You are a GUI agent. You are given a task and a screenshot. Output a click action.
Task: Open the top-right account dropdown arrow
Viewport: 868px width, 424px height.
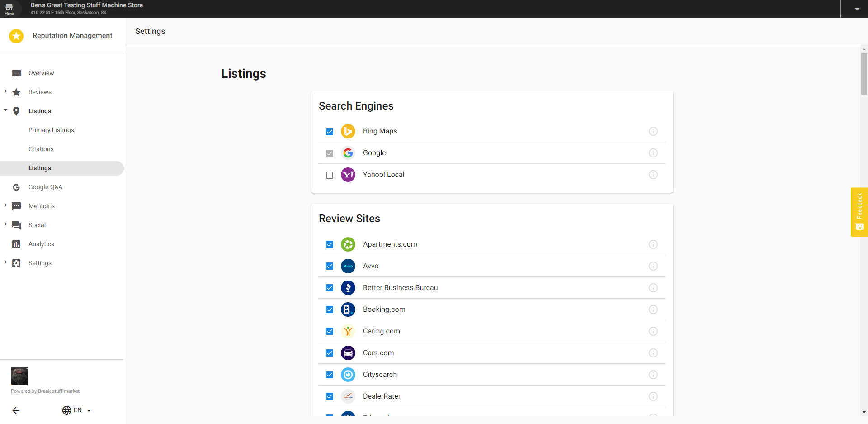click(x=857, y=9)
